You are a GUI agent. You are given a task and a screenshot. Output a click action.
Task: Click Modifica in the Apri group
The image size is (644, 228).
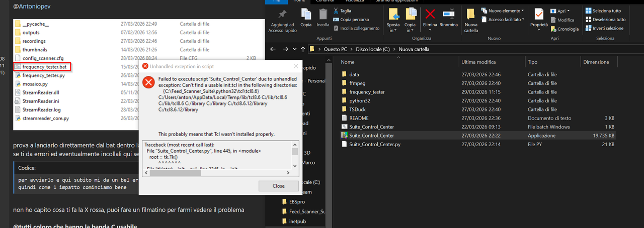(x=562, y=20)
